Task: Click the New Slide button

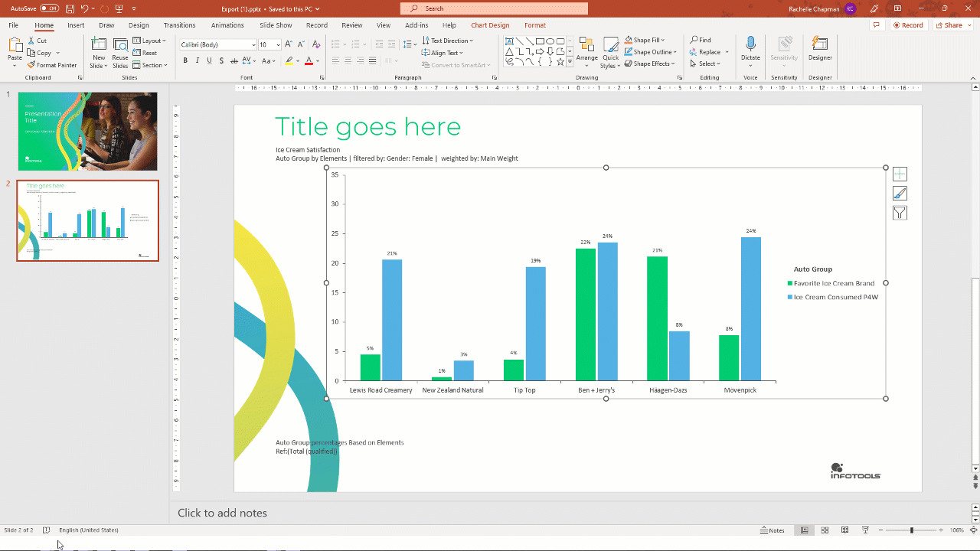Action: [99, 53]
